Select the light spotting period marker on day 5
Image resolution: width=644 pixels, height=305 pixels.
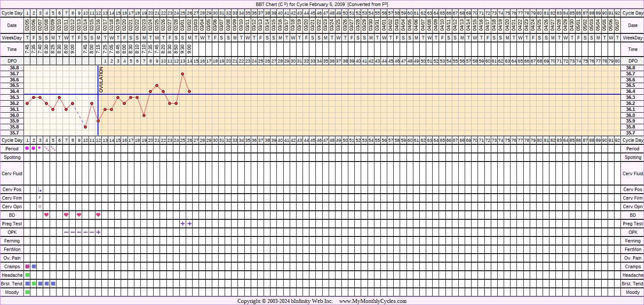53,149
